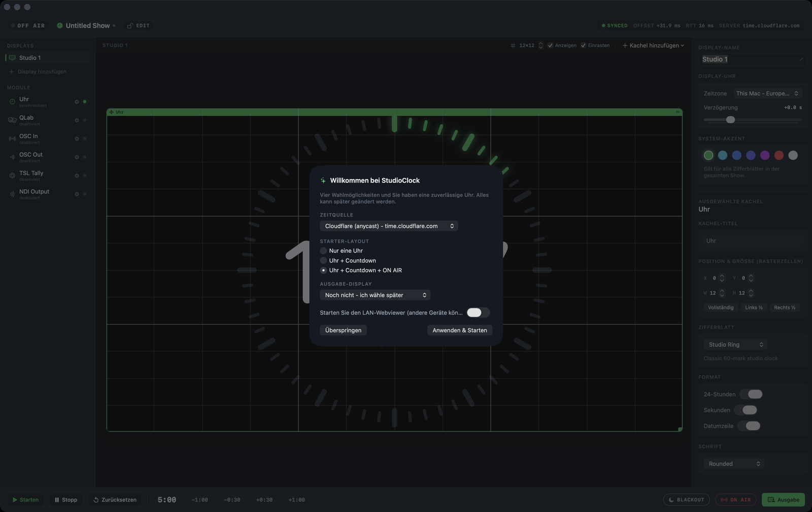Image resolution: width=812 pixels, height=512 pixels.
Task: Click the Kachel-Titel input field
Action: pyautogui.click(x=753, y=241)
